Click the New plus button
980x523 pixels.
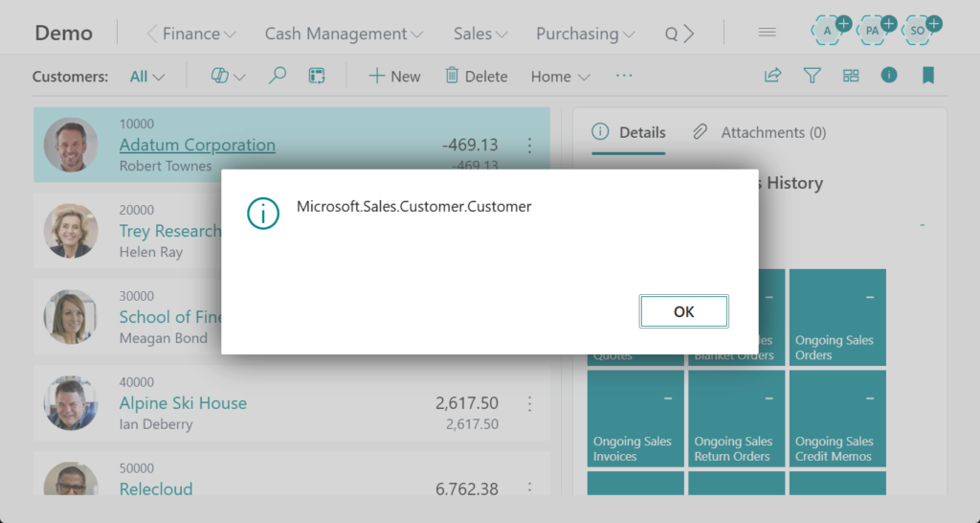394,76
